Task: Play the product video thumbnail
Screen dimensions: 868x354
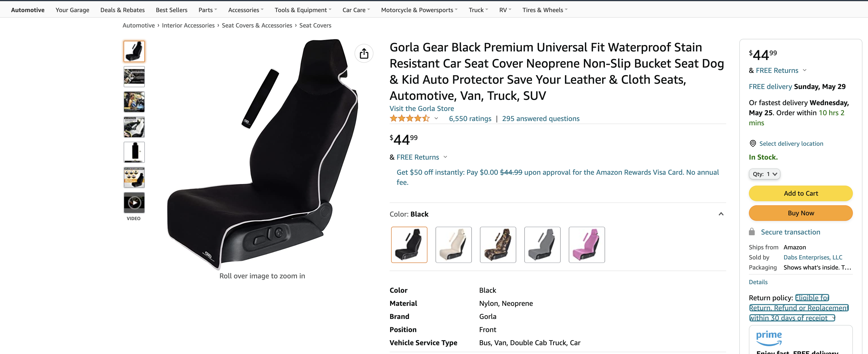Action: tap(134, 203)
